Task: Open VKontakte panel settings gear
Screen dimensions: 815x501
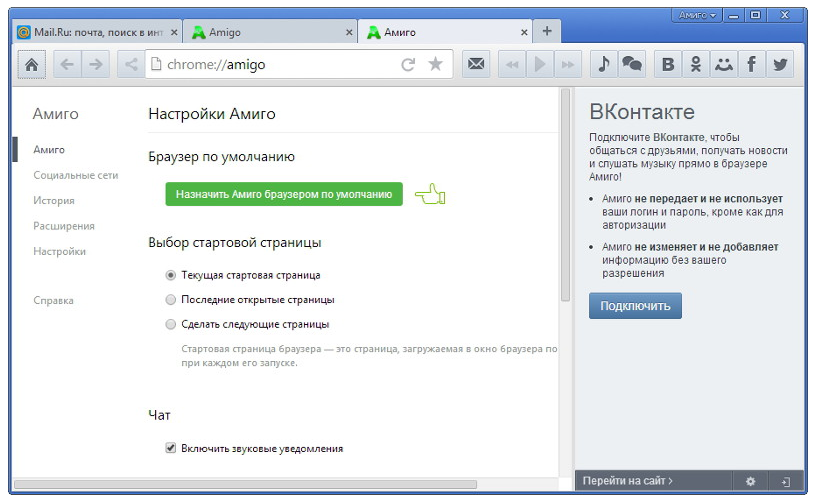Action: (751, 481)
